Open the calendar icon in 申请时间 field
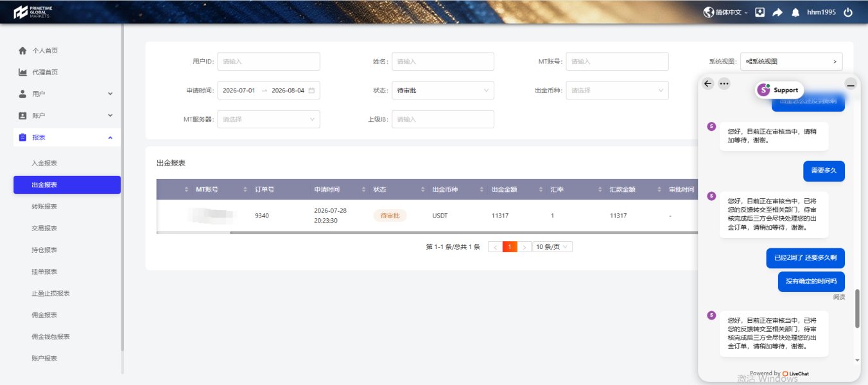 [311, 90]
